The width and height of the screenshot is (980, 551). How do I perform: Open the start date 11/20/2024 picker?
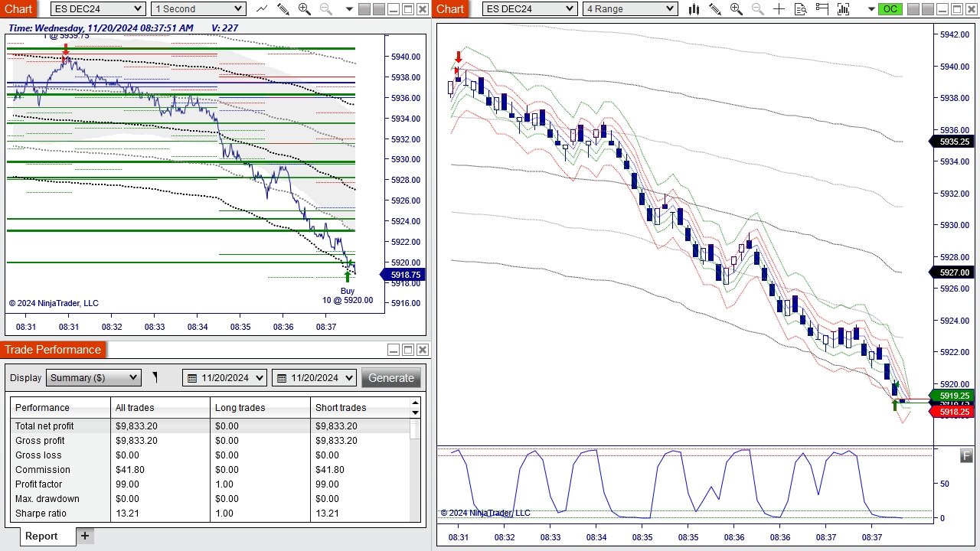point(224,378)
